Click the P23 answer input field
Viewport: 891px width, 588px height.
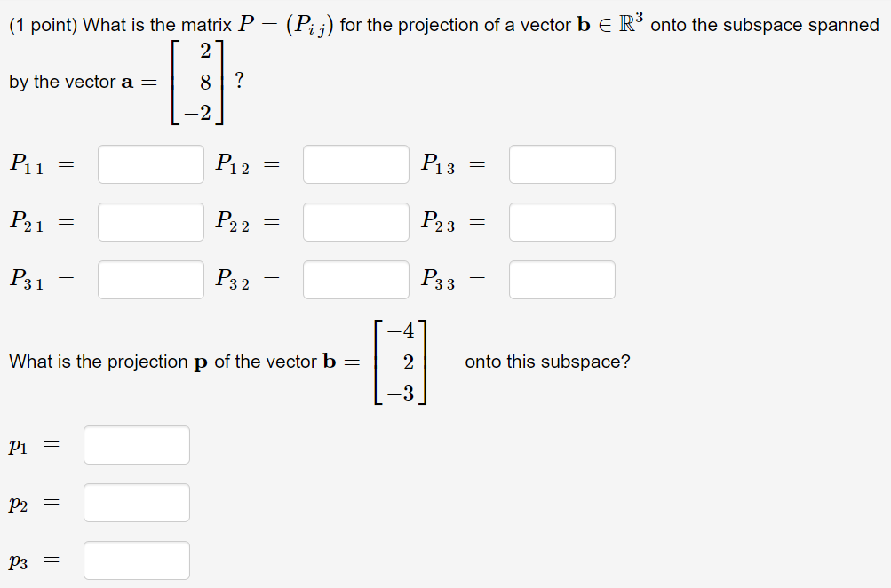pos(561,221)
